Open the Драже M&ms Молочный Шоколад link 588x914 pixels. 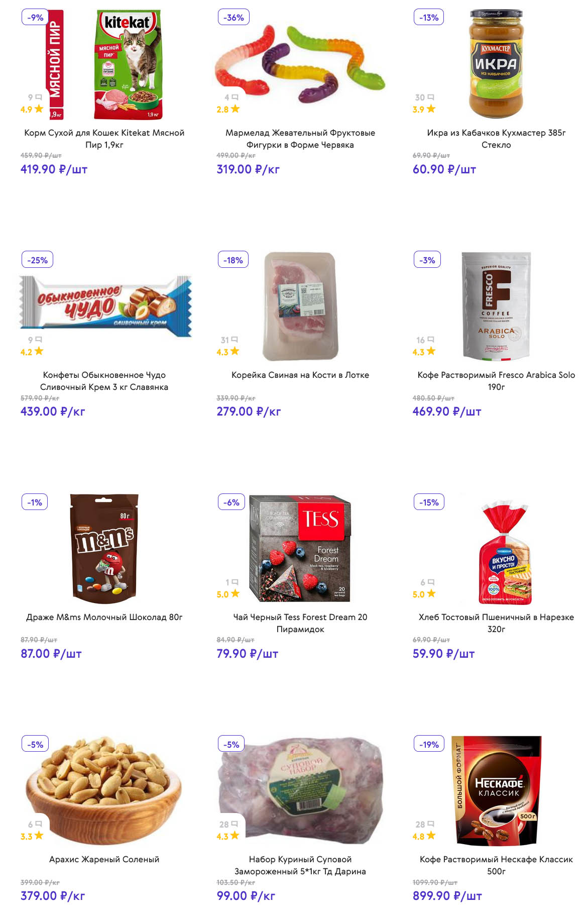pos(104,617)
